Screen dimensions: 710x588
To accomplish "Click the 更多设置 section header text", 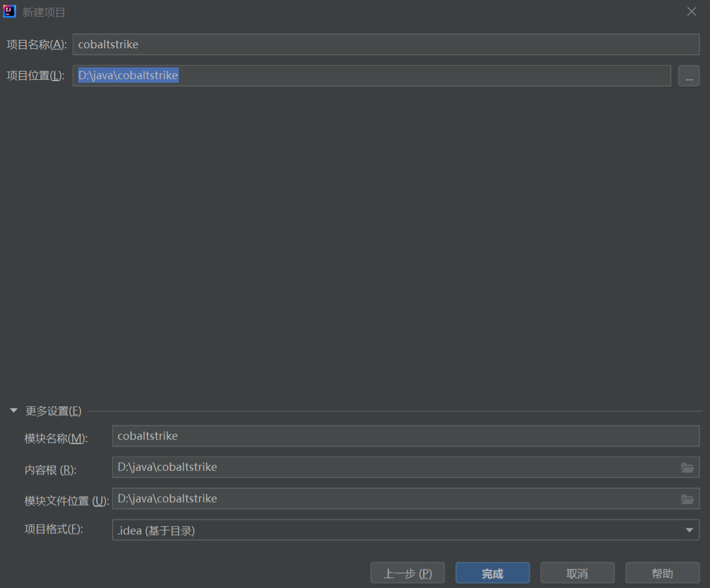I will coord(53,410).
